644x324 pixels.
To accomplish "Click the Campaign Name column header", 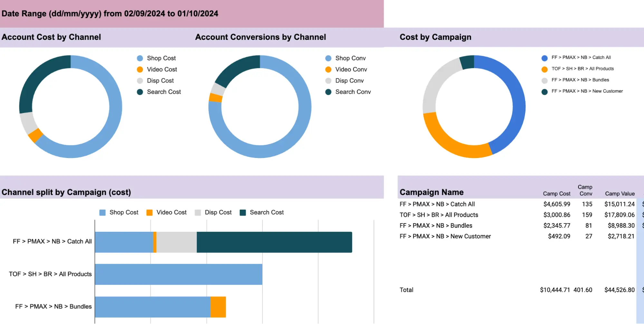I will (432, 192).
